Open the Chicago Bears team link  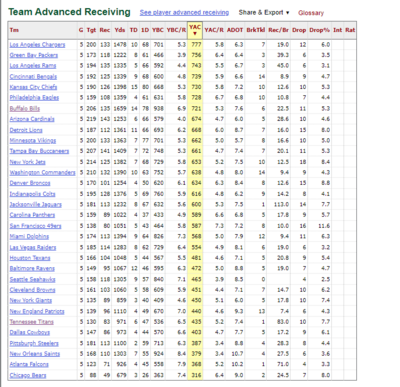[28, 375]
